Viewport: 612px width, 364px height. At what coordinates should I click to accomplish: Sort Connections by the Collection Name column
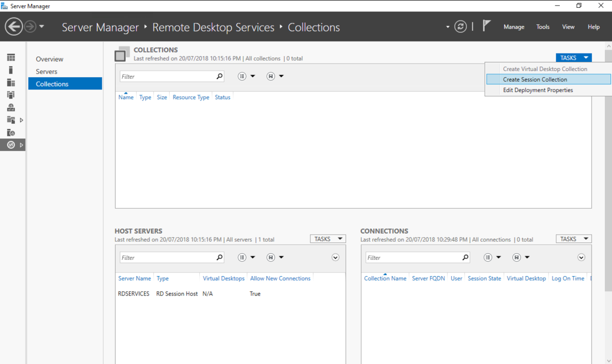385,278
